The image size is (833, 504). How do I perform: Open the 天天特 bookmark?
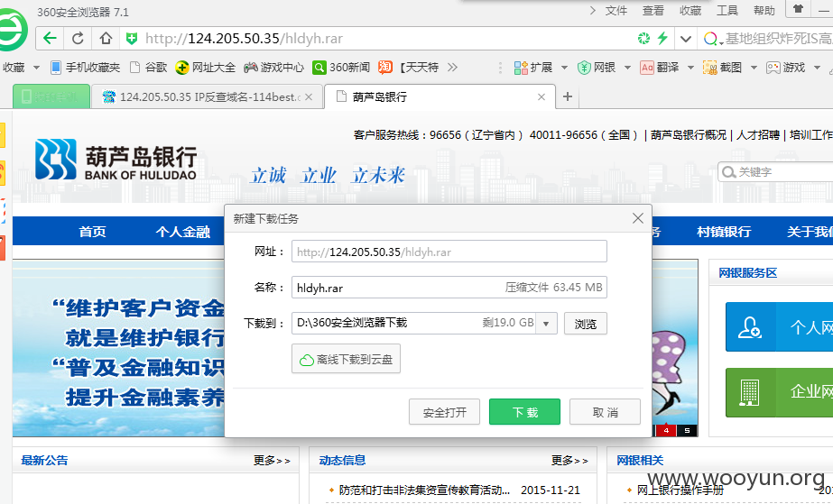point(409,68)
